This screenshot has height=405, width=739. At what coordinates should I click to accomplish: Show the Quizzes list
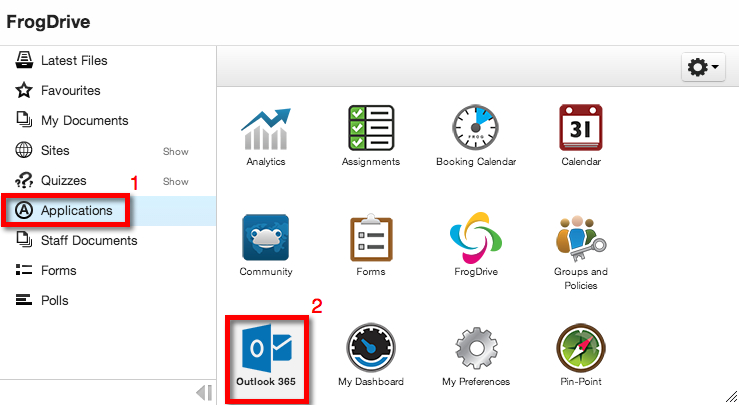(x=175, y=182)
